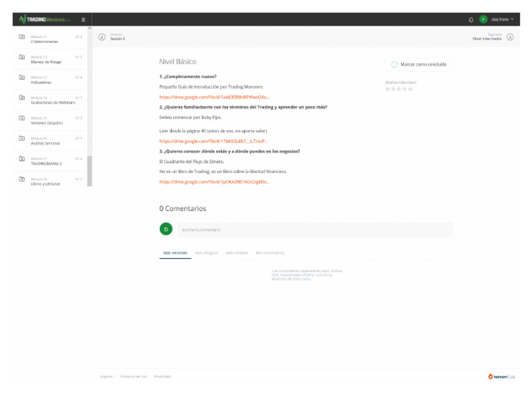Image resolution: width=532 pixels, height=396 pixels.
Task: Click the '1. ¿Completamente nuevo?' heading
Action: [x=188, y=77]
